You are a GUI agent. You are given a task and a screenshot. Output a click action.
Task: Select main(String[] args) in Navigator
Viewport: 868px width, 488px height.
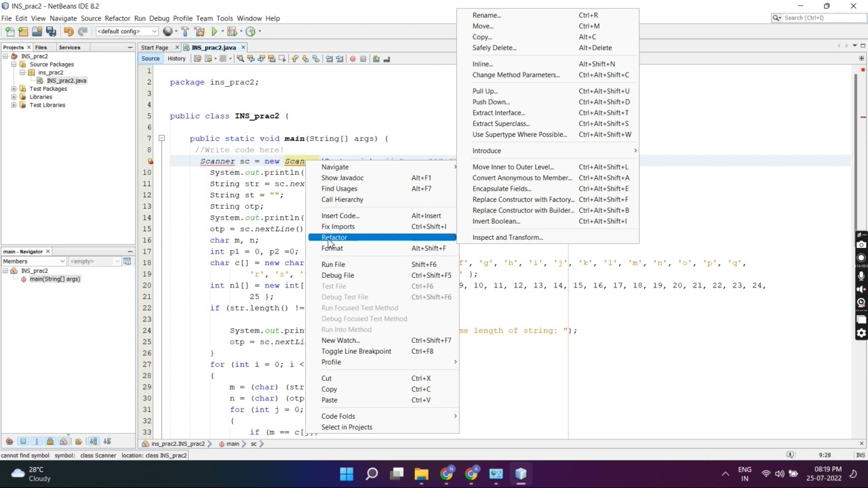pyautogui.click(x=54, y=279)
